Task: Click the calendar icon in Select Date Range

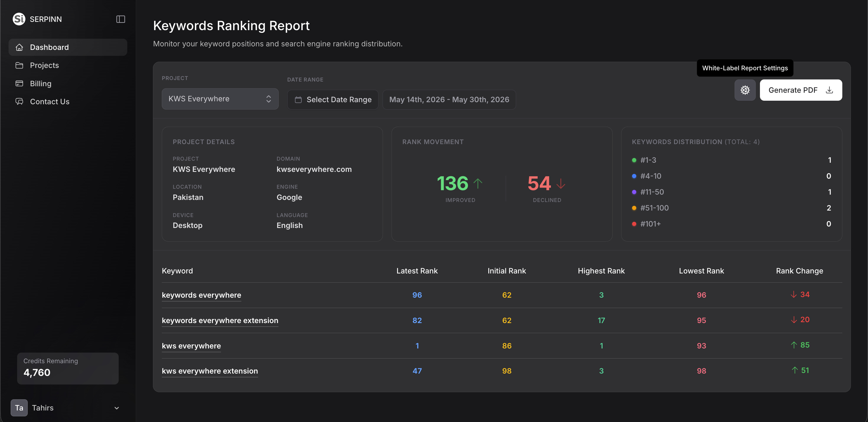Action: 298,100
